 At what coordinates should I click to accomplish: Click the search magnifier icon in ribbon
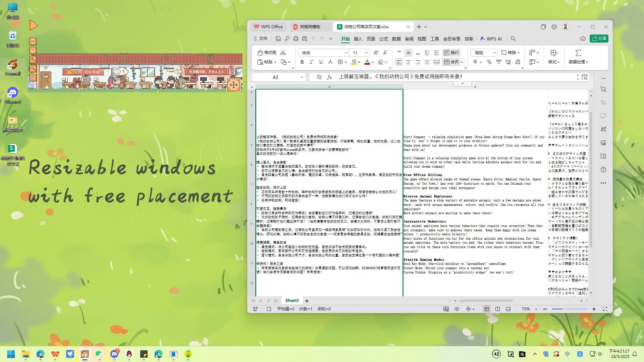point(513,39)
